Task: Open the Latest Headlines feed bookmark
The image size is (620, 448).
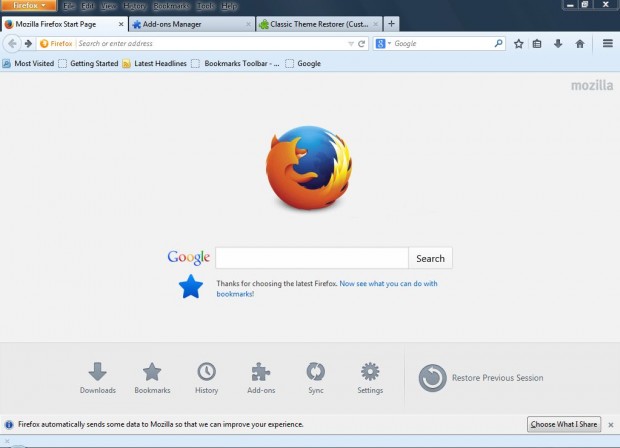Action: pyautogui.click(x=155, y=63)
